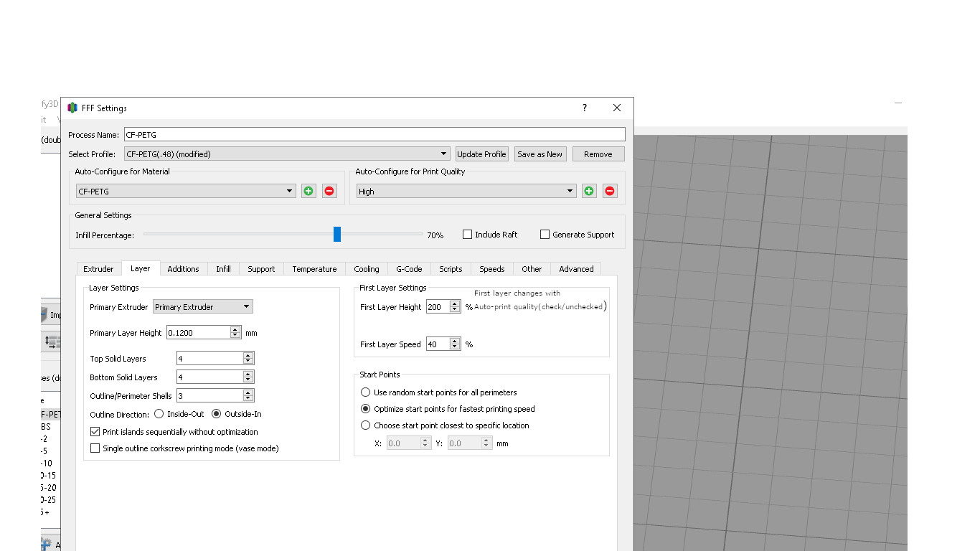Open the Speeds tab
Image resolution: width=980 pixels, height=551 pixels.
[492, 269]
